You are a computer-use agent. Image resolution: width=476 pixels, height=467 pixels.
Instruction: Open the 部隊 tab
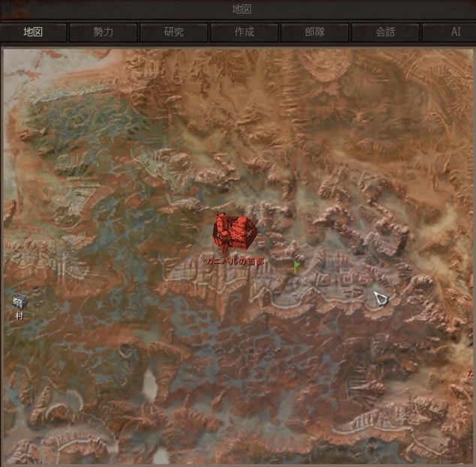click(315, 32)
